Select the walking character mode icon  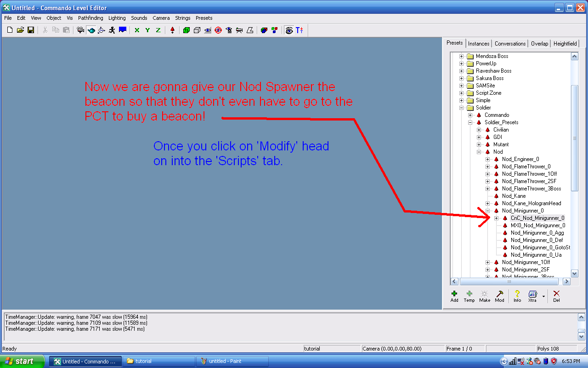pyautogui.click(x=112, y=30)
